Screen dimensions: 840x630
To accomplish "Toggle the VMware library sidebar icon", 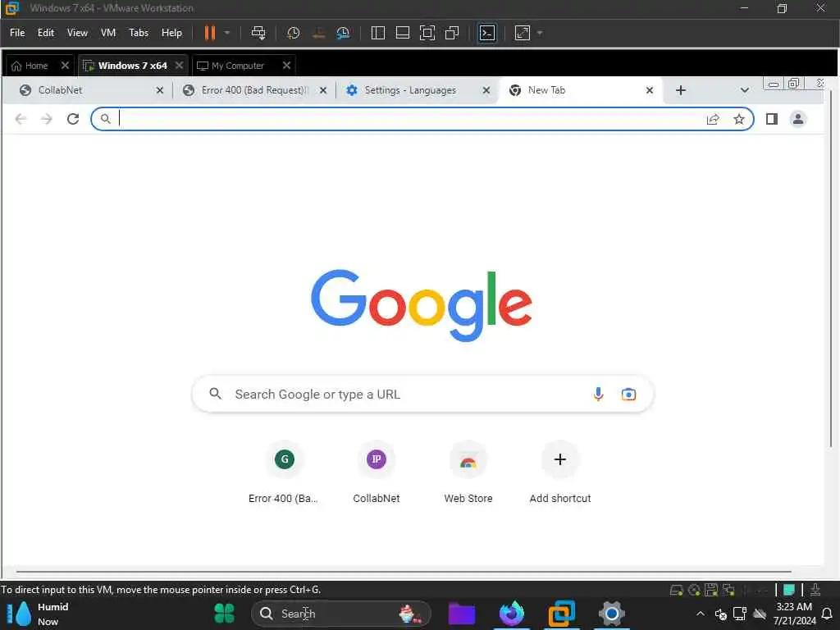I will (377, 33).
